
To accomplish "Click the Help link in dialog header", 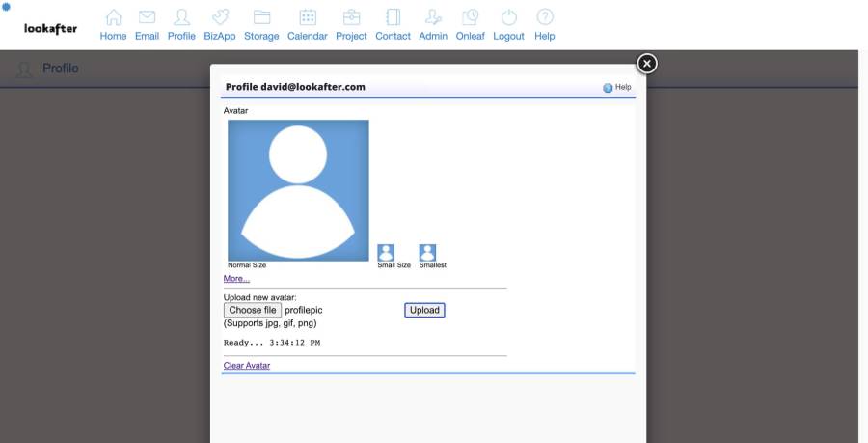I will [617, 87].
